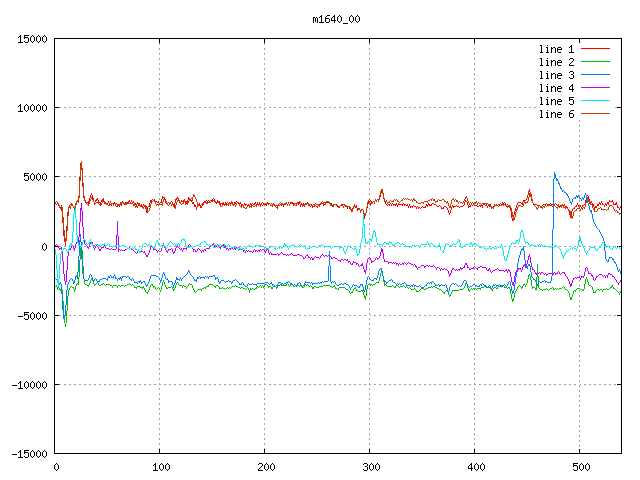Toggle the line 2 legend entry
The image size is (640, 480).
coord(556,62)
